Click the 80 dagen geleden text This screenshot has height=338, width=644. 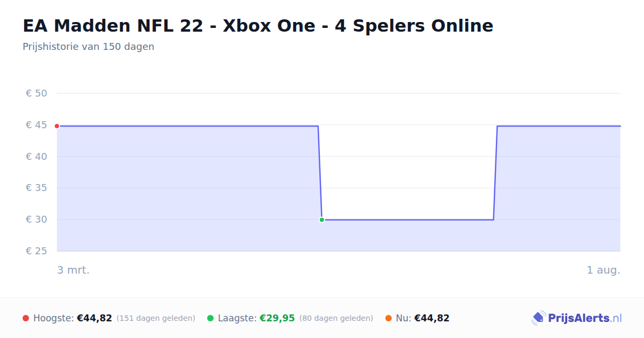click(x=336, y=318)
